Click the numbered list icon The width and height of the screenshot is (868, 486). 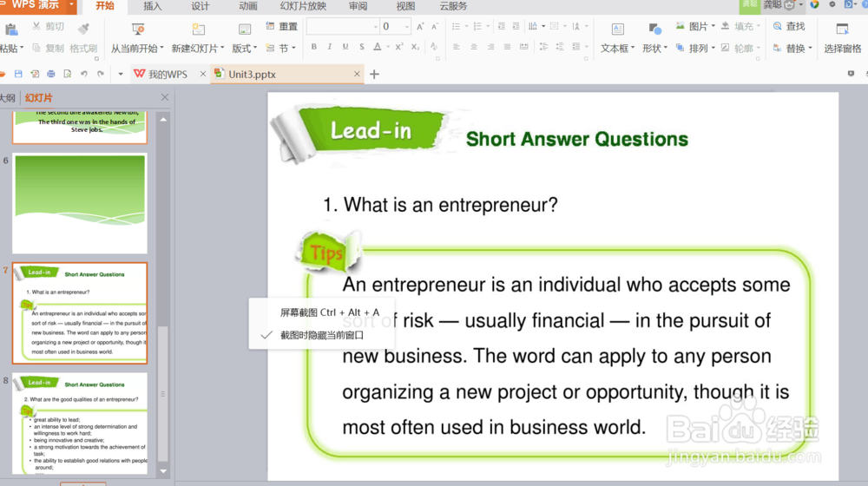[x=477, y=26]
